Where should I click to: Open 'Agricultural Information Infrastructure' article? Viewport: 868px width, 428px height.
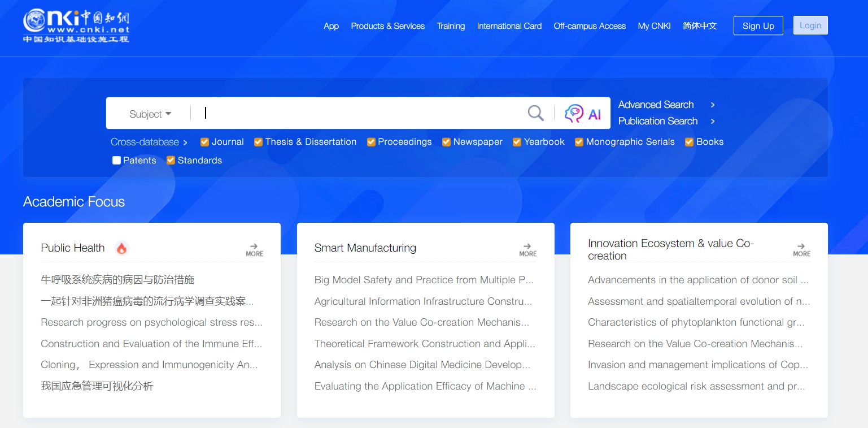[x=423, y=301]
